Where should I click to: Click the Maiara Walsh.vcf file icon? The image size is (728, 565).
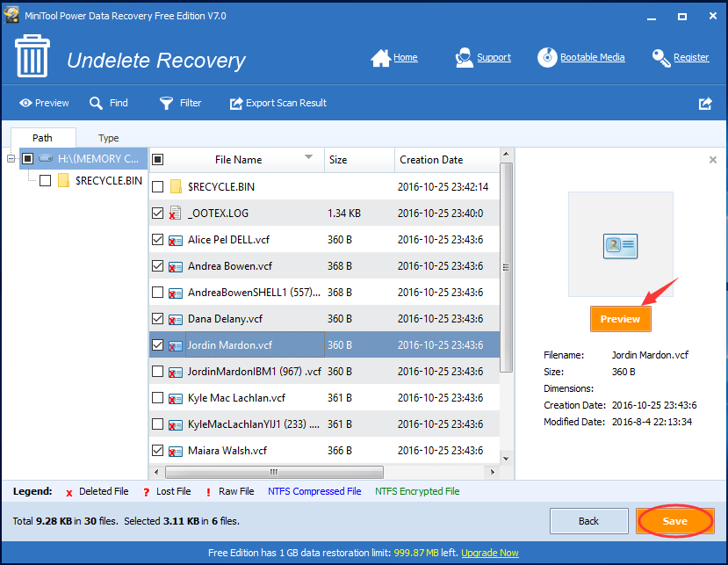click(x=175, y=451)
